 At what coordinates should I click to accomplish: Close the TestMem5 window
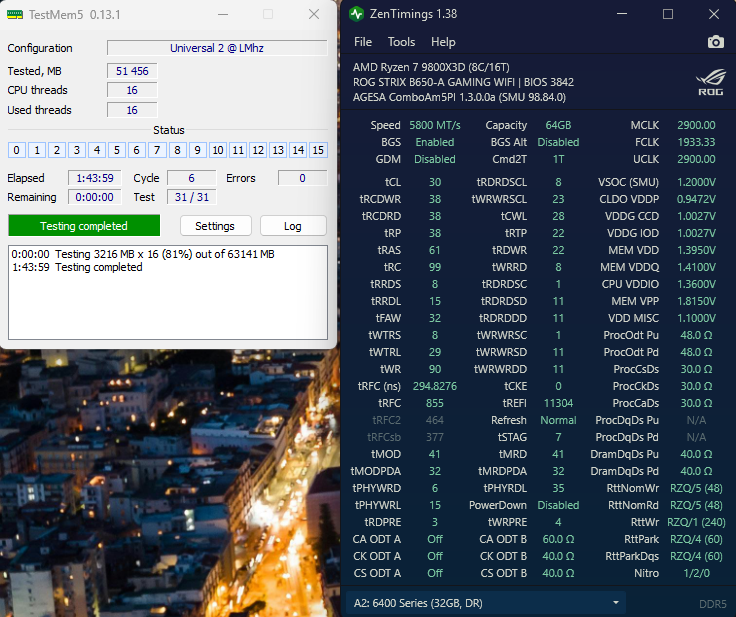click(x=314, y=14)
